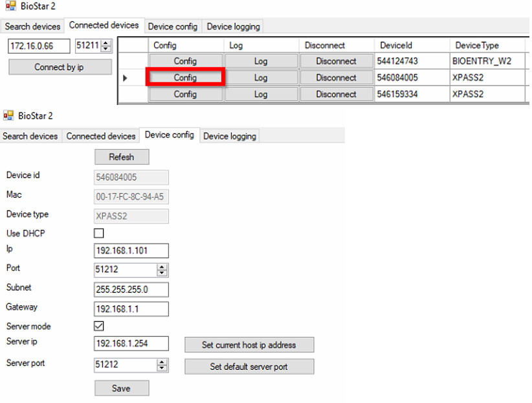Switch to the Search devices tab at top
532x403 pixels.
32,27
